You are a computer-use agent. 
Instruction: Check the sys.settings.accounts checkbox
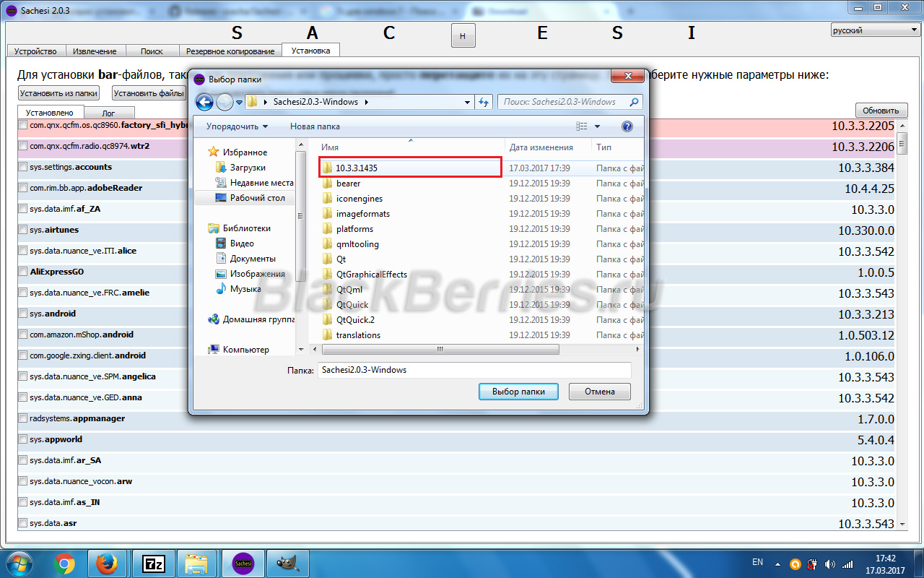(23, 167)
